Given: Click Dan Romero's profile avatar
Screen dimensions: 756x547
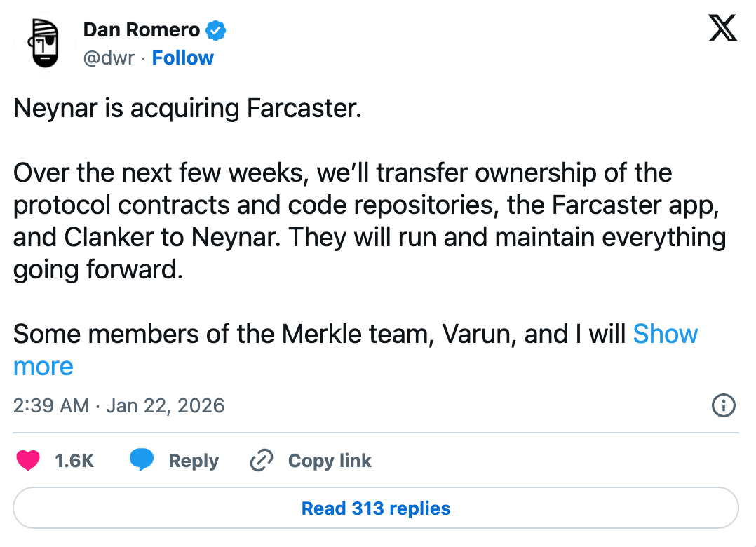Looking at the screenshot, I should click(43, 43).
